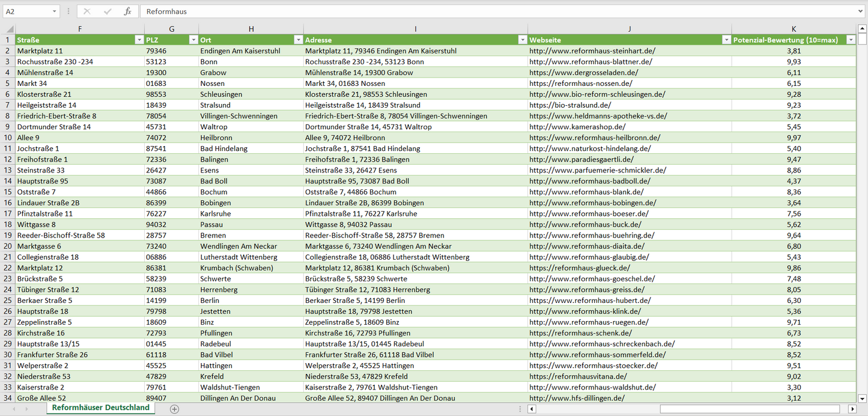The height and width of the screenshot is (416, 868).
Task: Open the PLZ column filter dropdown
Action: (x=193, y=40)
